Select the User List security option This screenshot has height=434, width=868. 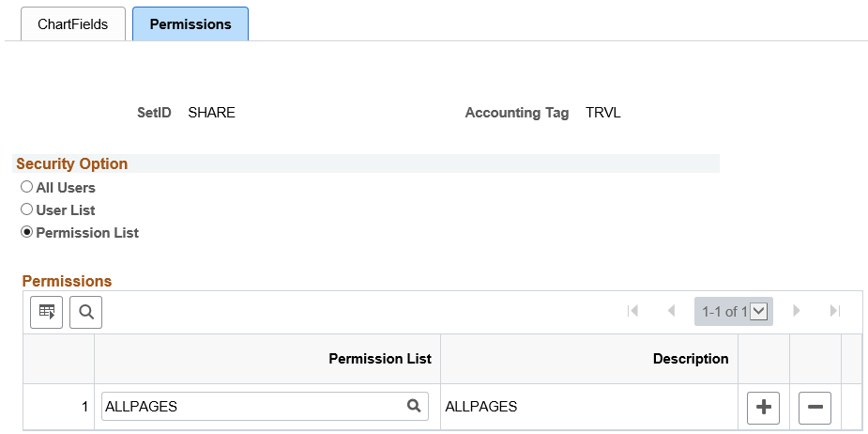click(x=26, y=209)
